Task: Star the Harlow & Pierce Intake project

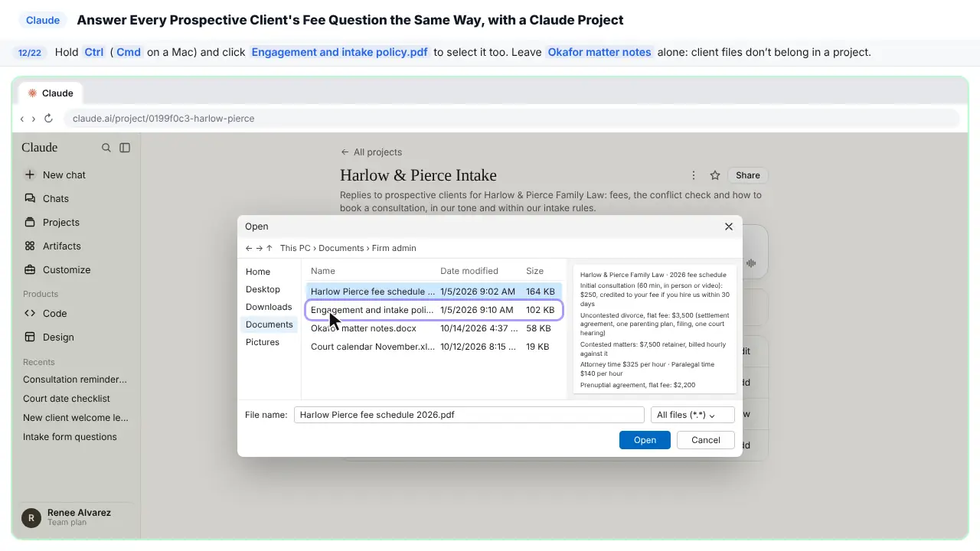Action: (715, 175)
